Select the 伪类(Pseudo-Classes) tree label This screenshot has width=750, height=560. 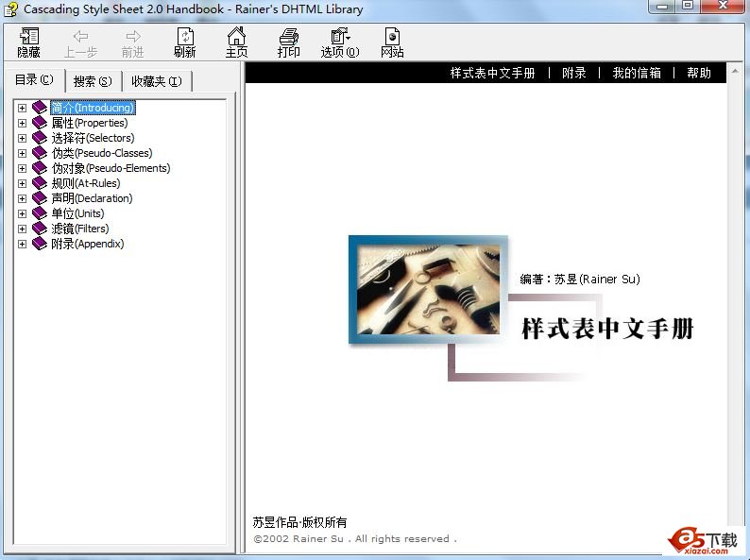pyautogui.click(x=102, y=153)
